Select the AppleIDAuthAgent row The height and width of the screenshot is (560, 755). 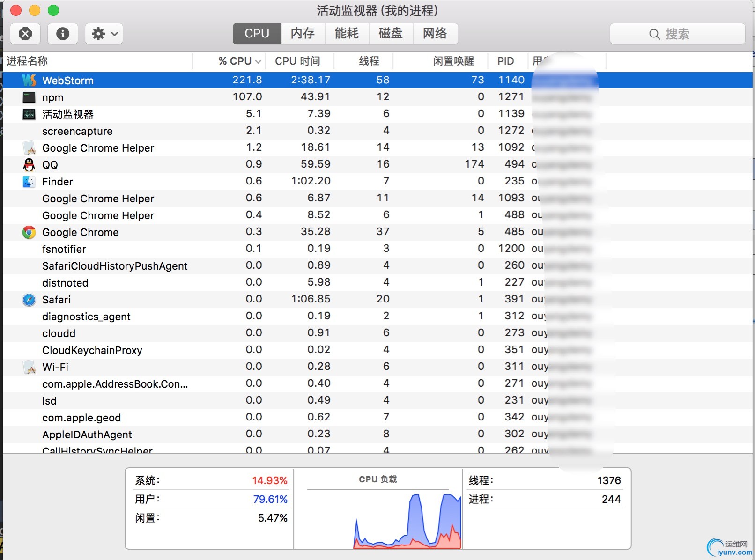(377, 435)
